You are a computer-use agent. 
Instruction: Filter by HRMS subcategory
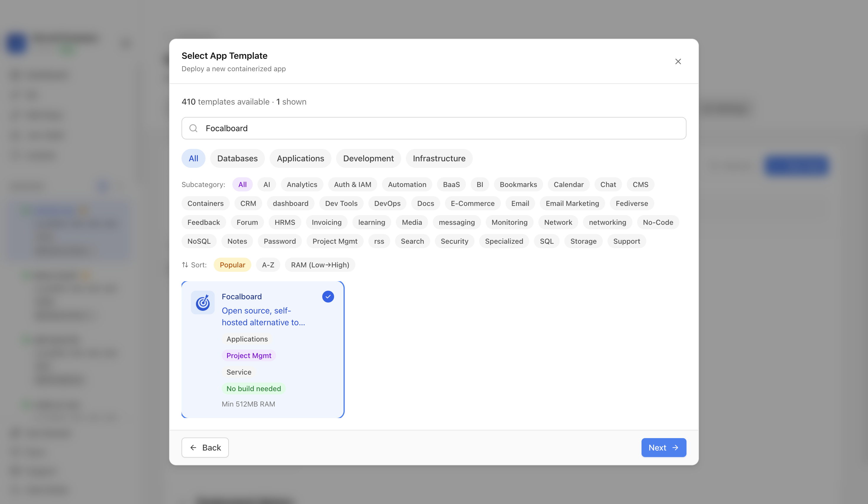[284, 222]
